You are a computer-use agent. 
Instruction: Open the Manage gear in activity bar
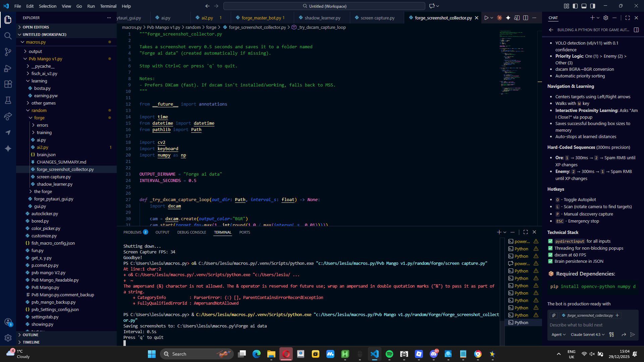point(8,338)
